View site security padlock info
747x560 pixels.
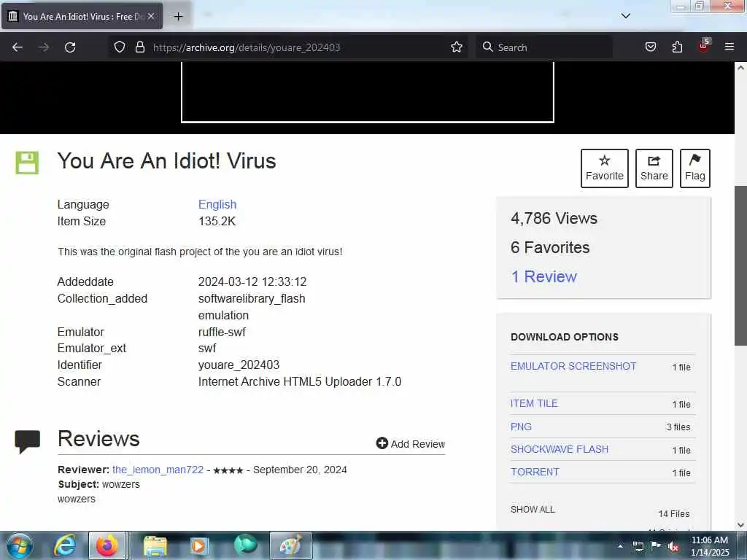139,47
